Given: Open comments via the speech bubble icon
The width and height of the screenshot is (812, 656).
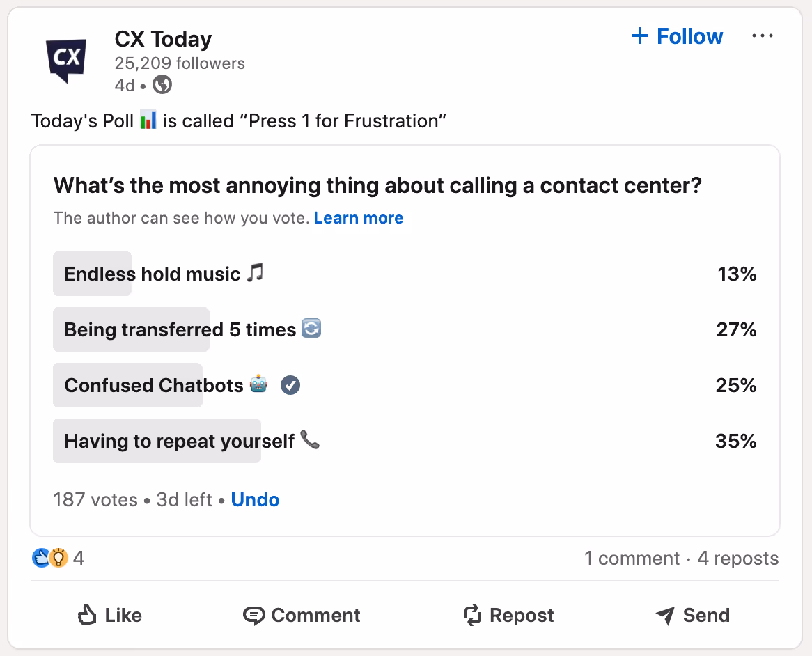Looking at the screenshot, I should pos(256,615).
